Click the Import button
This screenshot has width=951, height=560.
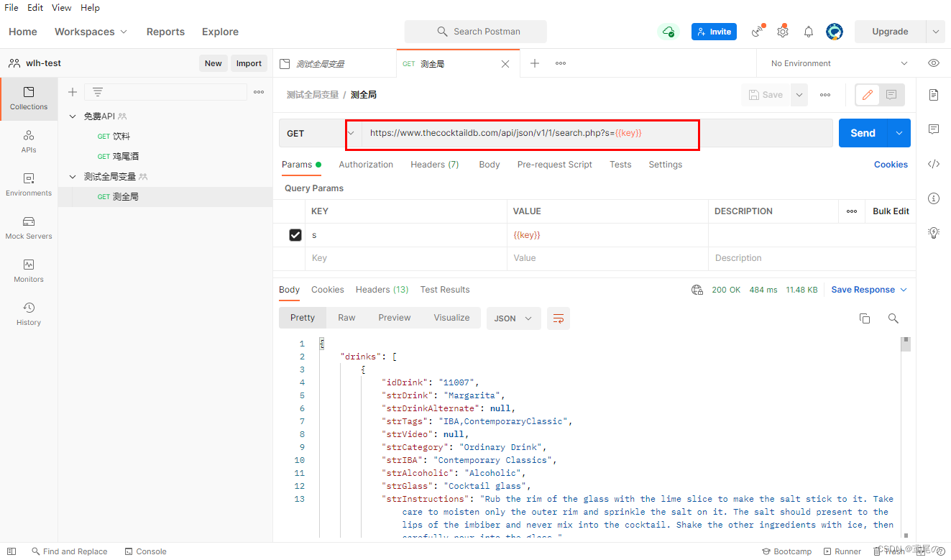pyautogui.click(x=249, y=63)
